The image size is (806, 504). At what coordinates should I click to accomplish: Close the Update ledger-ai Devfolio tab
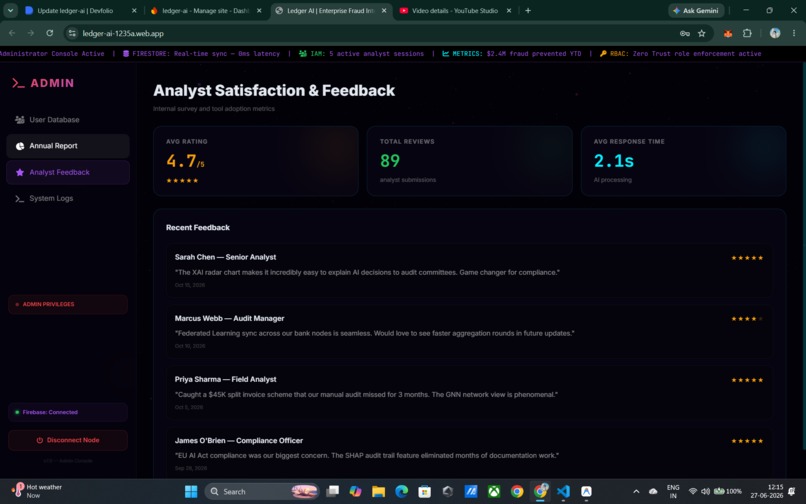pyautogui.click(x=134, y=10)
